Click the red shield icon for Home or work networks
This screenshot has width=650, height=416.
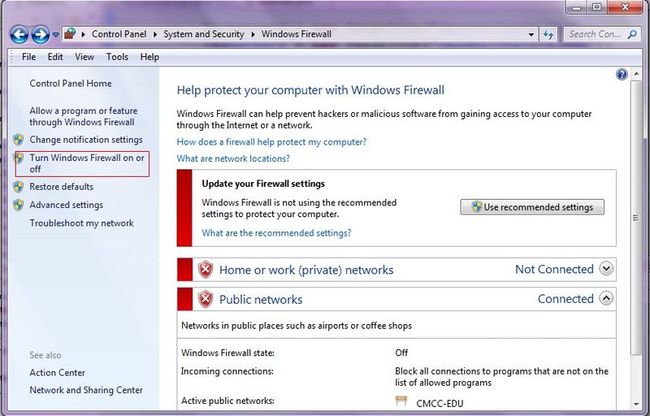205,269
